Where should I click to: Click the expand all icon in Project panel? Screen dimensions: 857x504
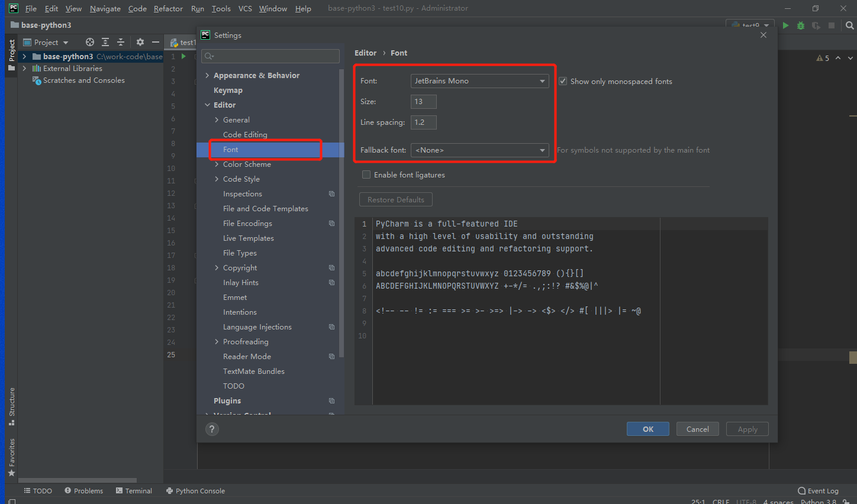pyautogui.click(x=105, y=42)
